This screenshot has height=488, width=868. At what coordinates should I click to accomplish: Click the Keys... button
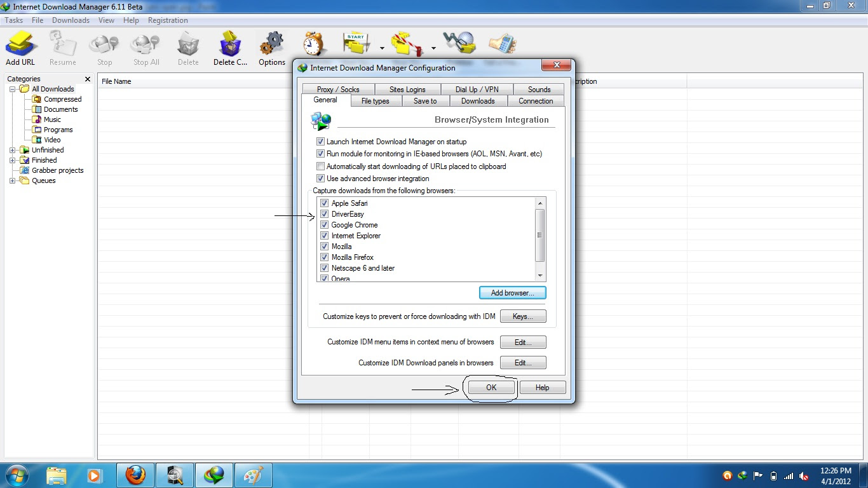point(523,316)
